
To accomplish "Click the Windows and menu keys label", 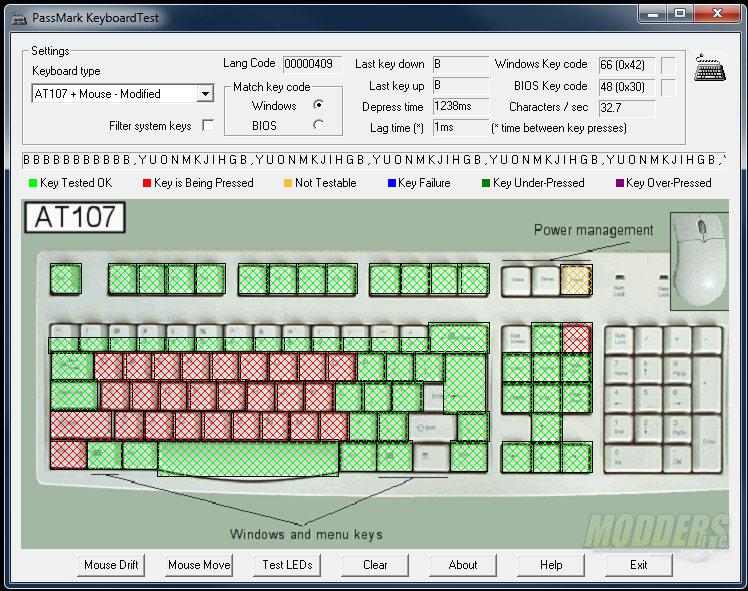I will [306, 534].
